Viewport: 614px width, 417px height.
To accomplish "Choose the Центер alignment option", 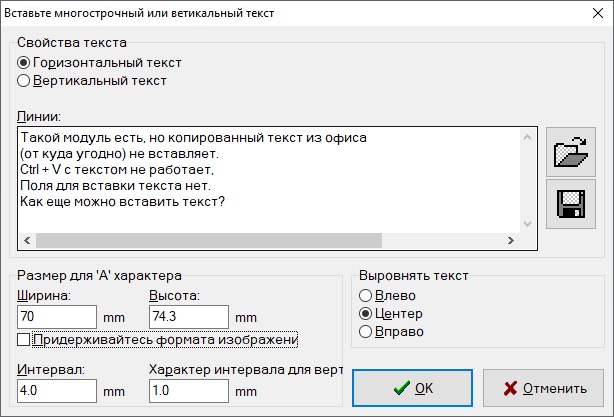I will [x=365, y=313].
